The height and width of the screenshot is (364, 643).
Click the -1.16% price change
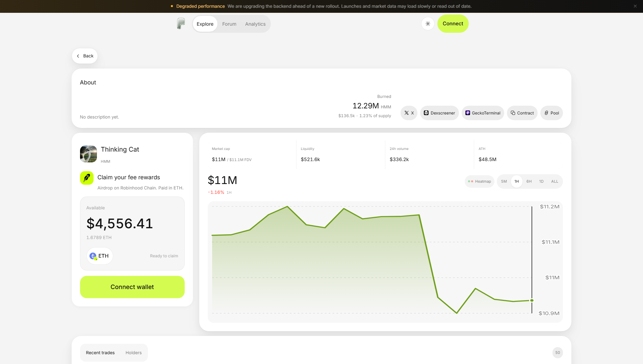pyautogui.click(x=216, y=192)
